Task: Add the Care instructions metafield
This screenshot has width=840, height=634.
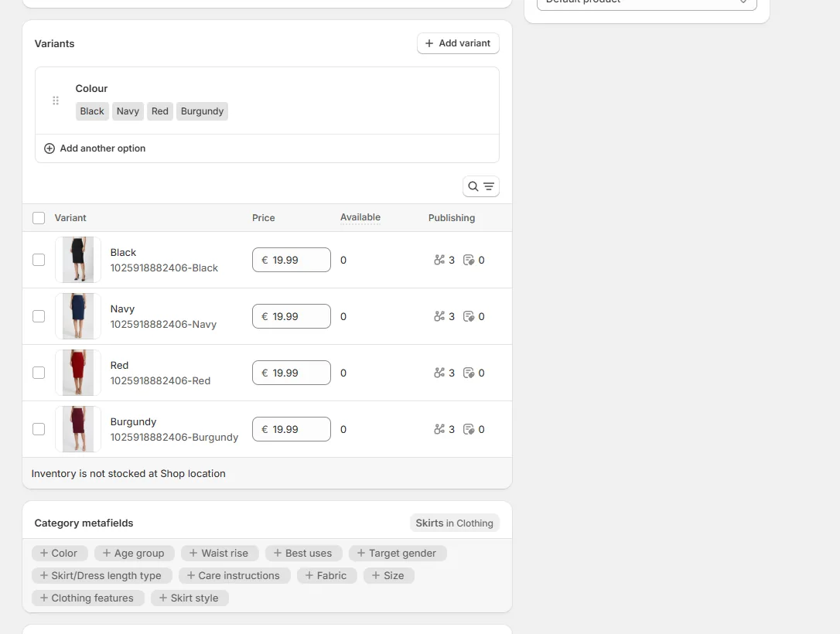Action: [x=234, y=576]
